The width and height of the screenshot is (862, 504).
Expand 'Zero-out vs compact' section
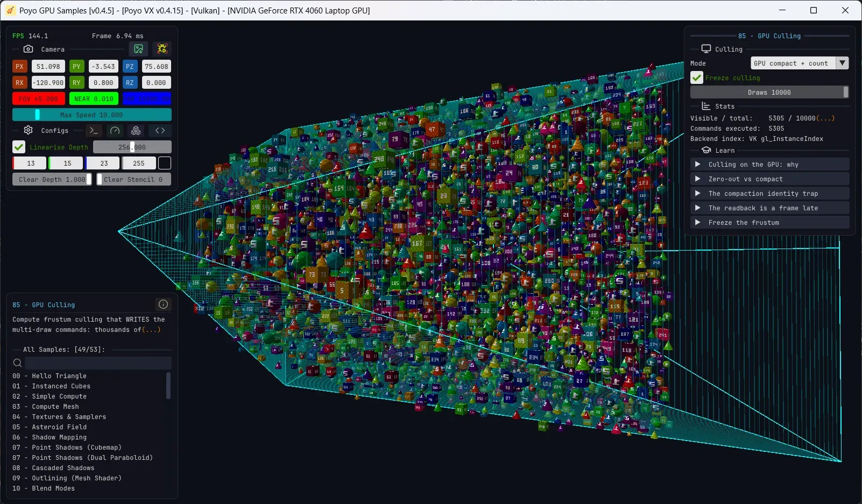click(769, 179)
